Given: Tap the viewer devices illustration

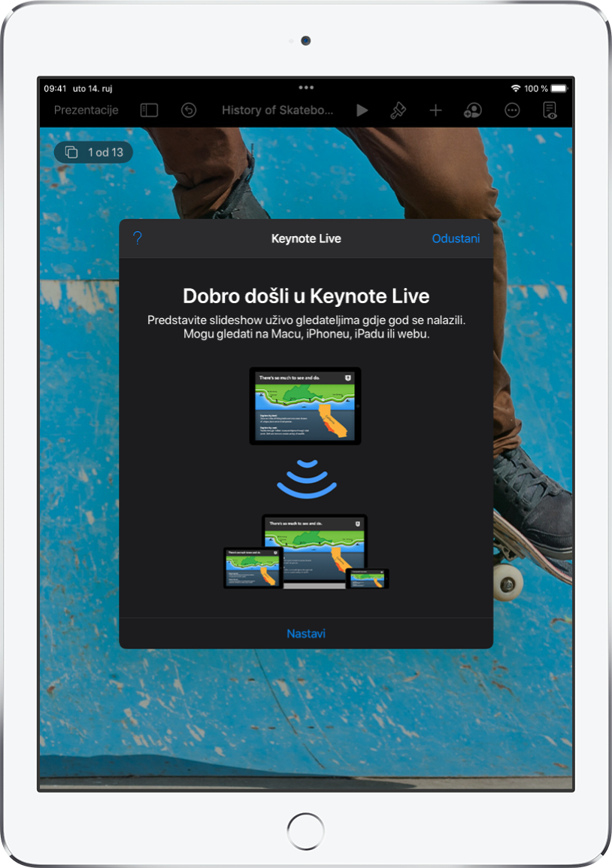Looking at the screenshot, I should (306, 552).
